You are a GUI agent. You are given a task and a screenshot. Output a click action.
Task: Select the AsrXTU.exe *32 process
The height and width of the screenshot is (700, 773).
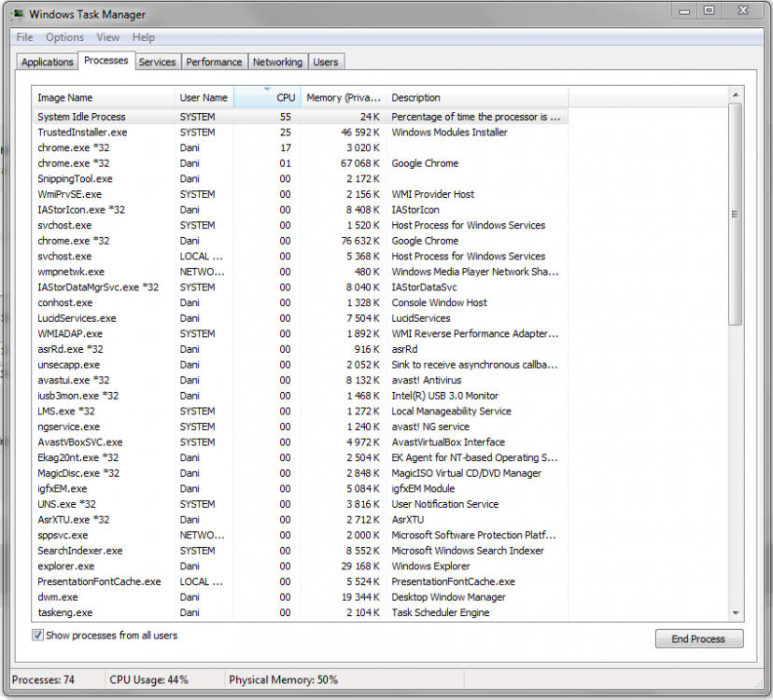click(300, 520)
